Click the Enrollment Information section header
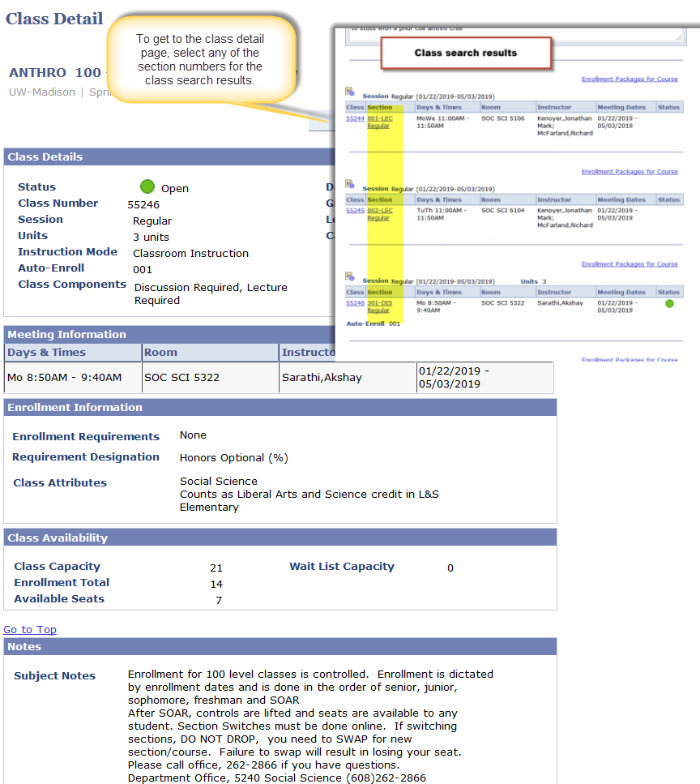 click(280, 407)
